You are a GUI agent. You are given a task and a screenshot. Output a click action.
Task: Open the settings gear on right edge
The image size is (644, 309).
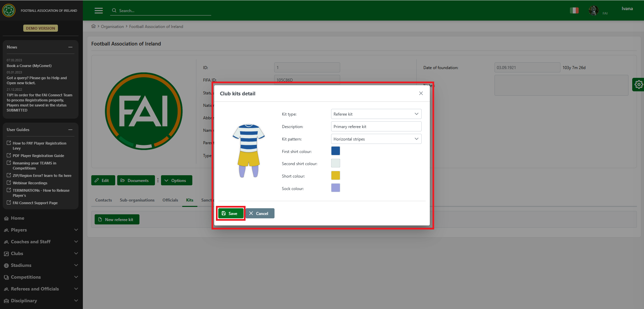click(x=638, y=84)
